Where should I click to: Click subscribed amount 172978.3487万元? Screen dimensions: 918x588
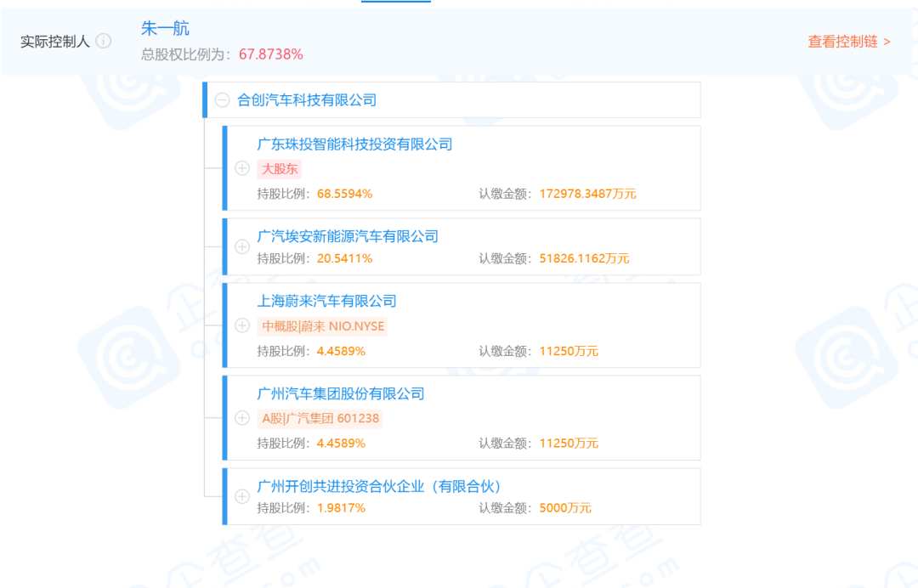coord(588,194)
